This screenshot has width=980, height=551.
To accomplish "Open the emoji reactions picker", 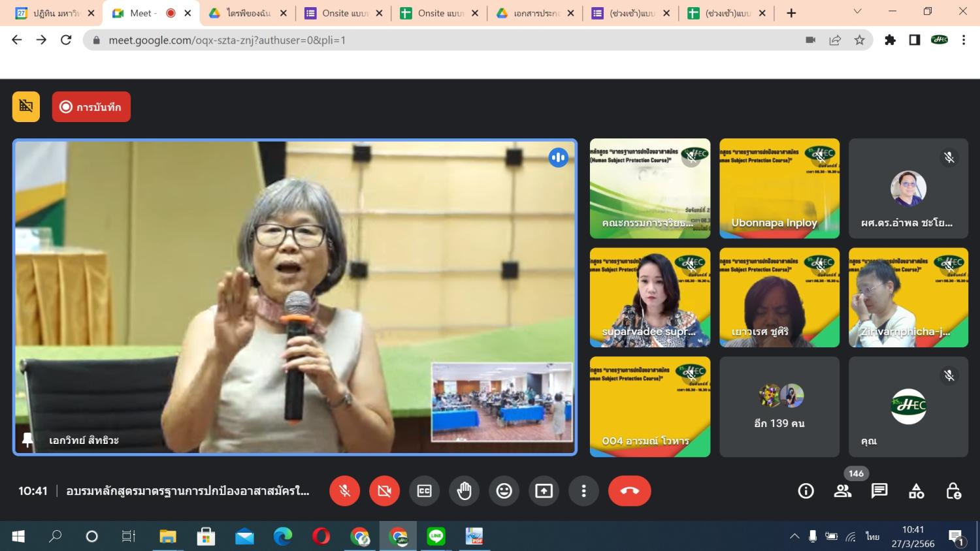I will tap(504, 491).
